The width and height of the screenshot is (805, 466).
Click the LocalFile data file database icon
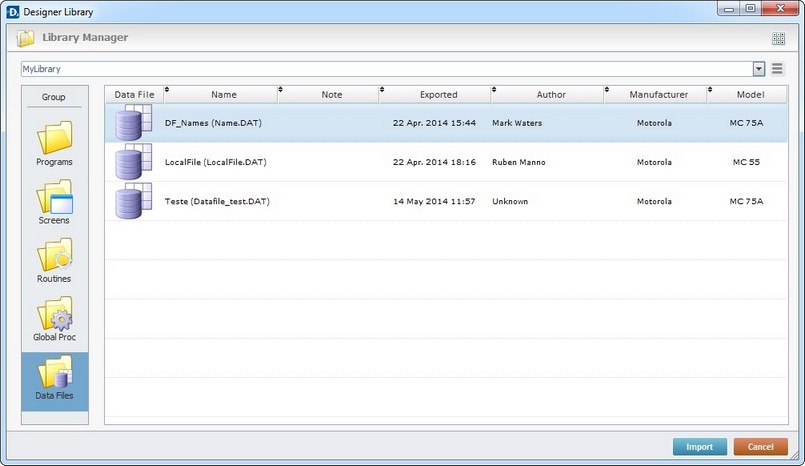tap(133, 162)
